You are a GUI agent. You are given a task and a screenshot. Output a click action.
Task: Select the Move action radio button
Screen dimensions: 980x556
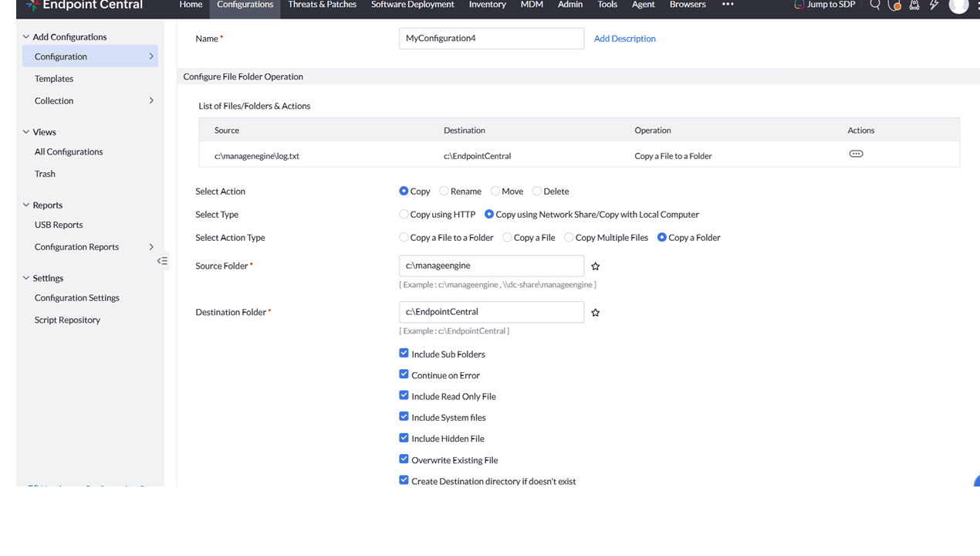(495, 191)
